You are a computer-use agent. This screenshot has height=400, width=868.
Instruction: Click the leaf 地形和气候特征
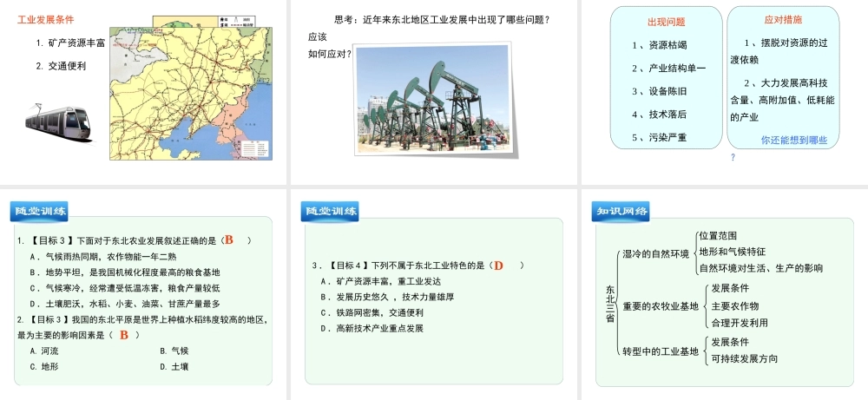(x=733, y=252)
